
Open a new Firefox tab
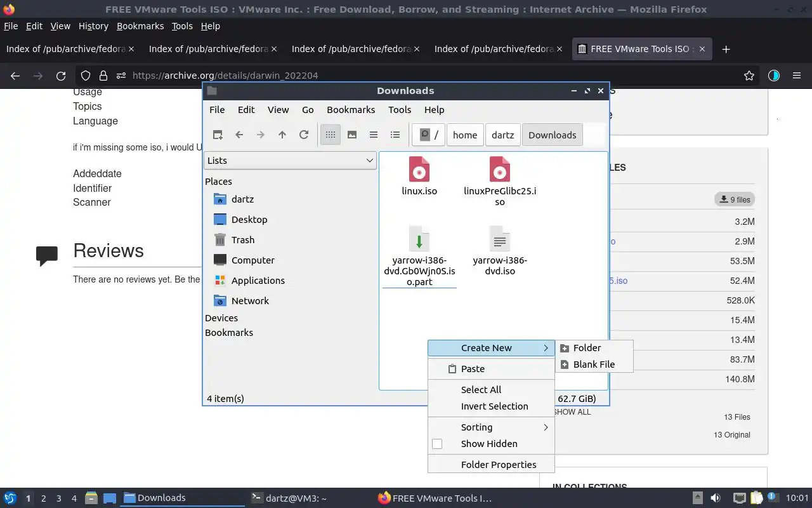(x=726, y=49)
